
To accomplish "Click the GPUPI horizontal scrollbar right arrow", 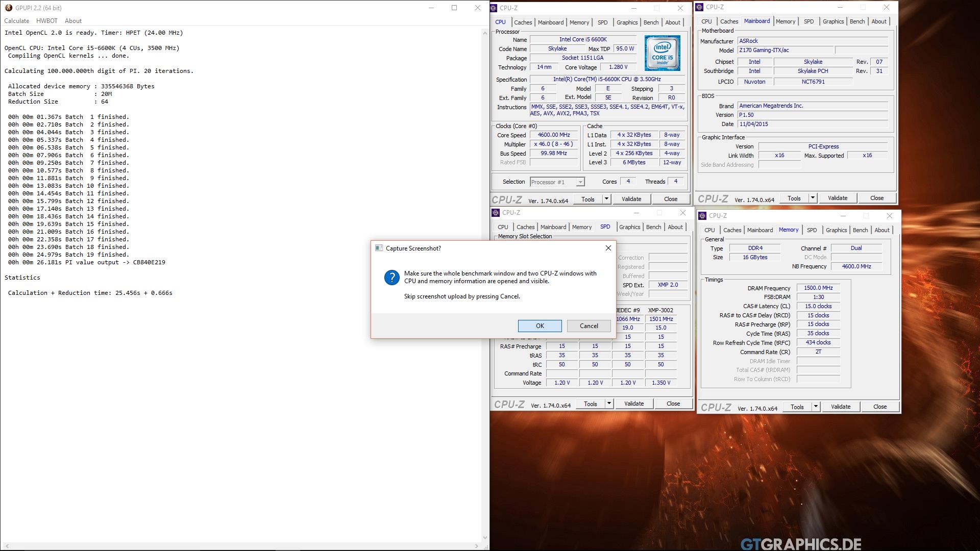I will click(478, 546).
